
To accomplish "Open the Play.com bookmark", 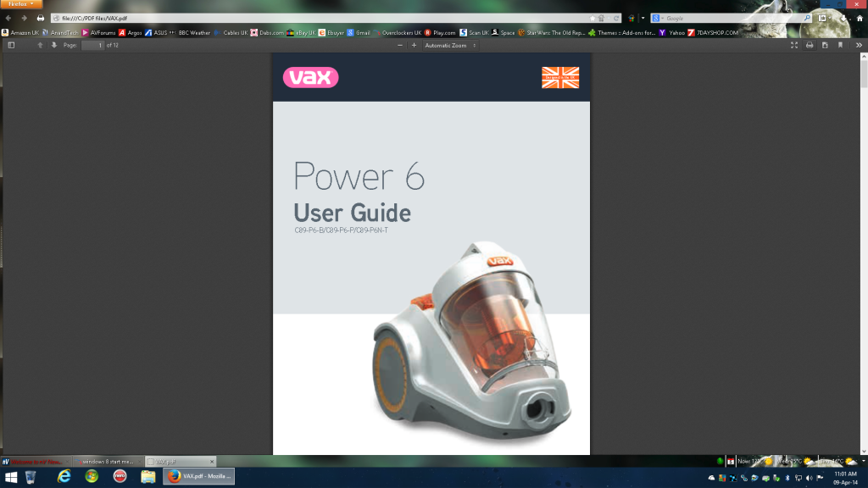I will (440, 33).
